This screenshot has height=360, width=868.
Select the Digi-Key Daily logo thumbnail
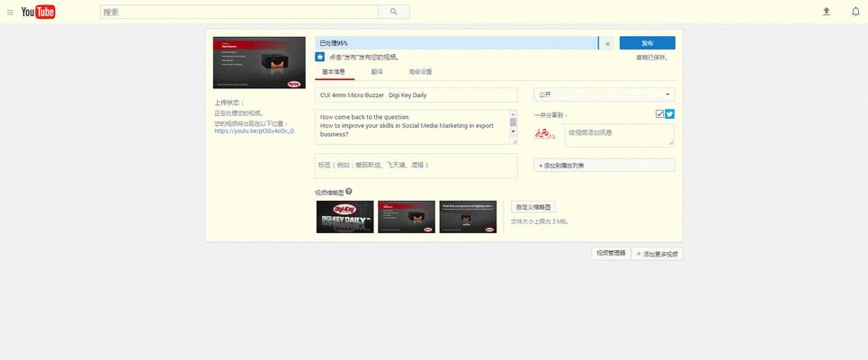[345, 217]
